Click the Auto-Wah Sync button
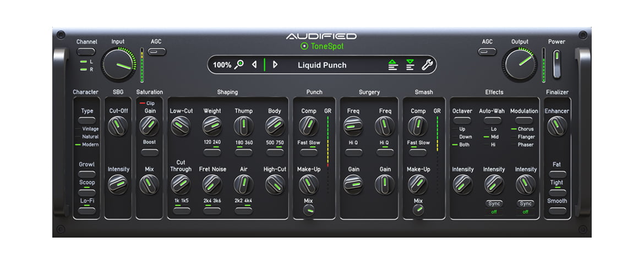The width and height of the screenshot is (644, 264). pos(494,204)
